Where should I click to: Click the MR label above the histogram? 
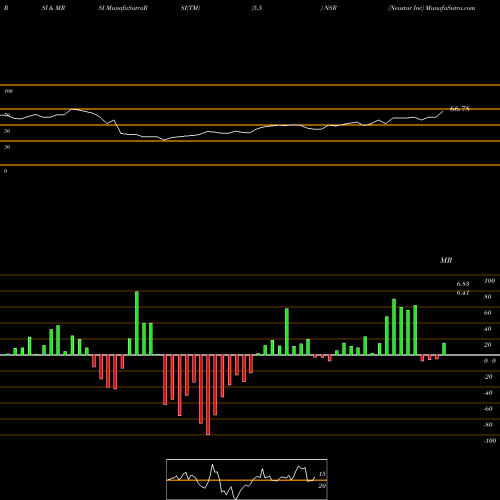click(446, 260)
